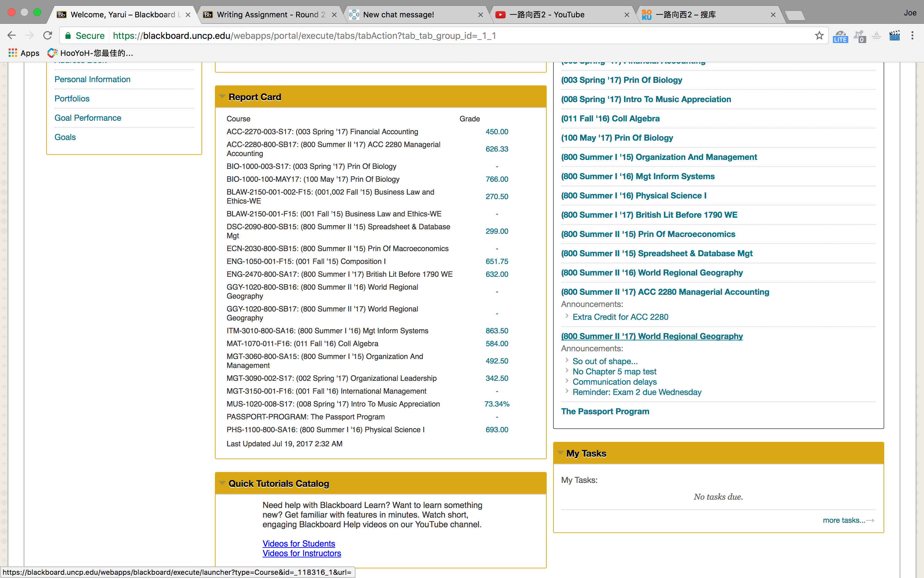Open the HooYoH bookmark
Screen dimensions: 924x578
point(90,53)
